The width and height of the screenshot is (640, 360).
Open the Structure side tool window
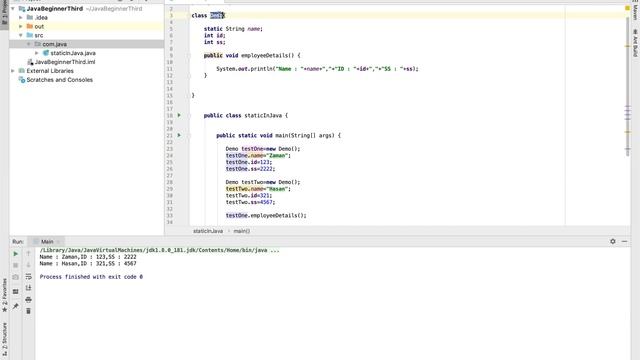[x=4, y=340]
